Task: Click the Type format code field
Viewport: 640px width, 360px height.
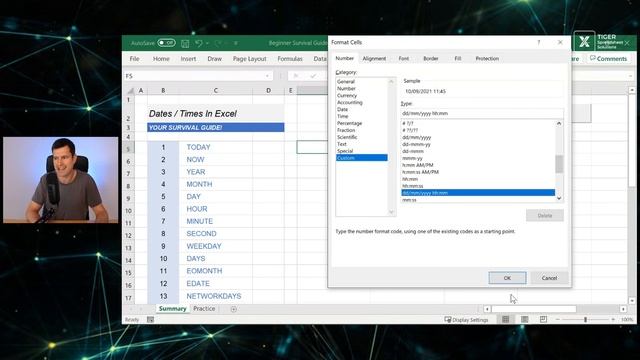Action: click(x=482, y=113)
